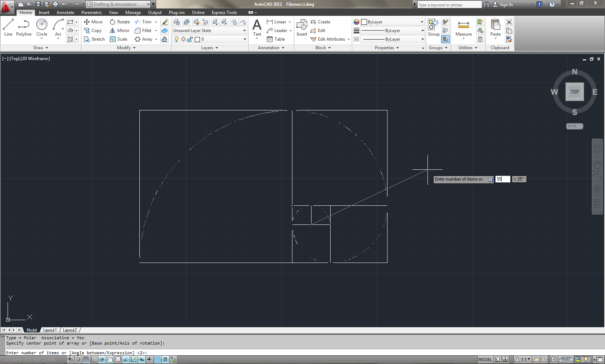Click the Plot printer icon
This screenshot has height=364, width=605.
coord(55,4)
